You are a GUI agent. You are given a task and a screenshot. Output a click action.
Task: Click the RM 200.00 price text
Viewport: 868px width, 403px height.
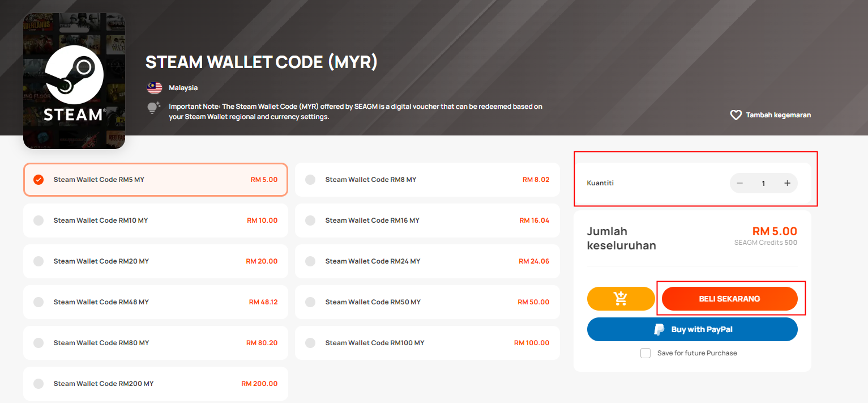tap(259, 384)
